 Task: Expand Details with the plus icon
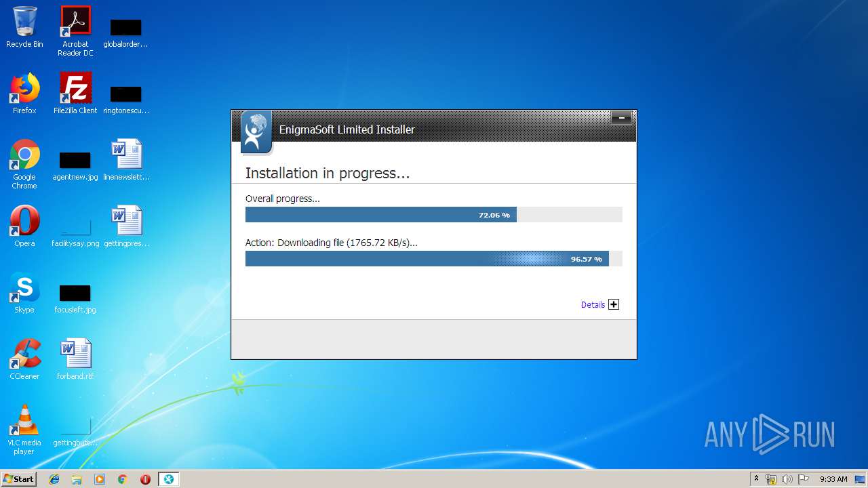point(614,304)
